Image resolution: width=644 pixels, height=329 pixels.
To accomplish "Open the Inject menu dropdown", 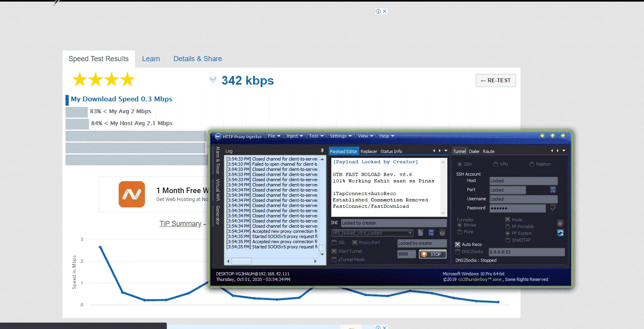I will pos(295,136).
